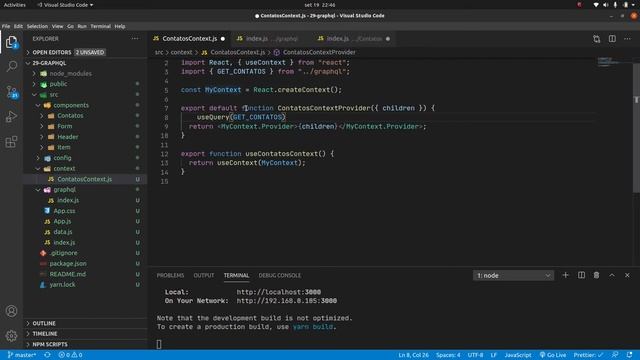This screenshot has height=360, width=640.
Task: Open the terminal selector dropdown 1: node
Action: (x=513, y=276)
